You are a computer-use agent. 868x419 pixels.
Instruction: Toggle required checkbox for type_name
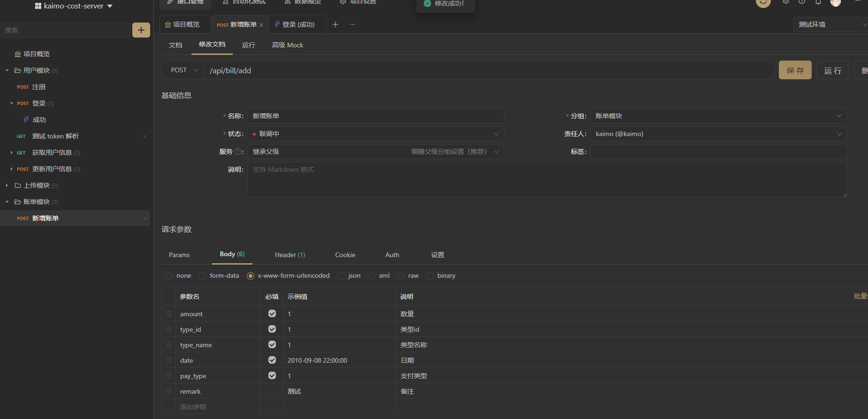pos(272,344)
